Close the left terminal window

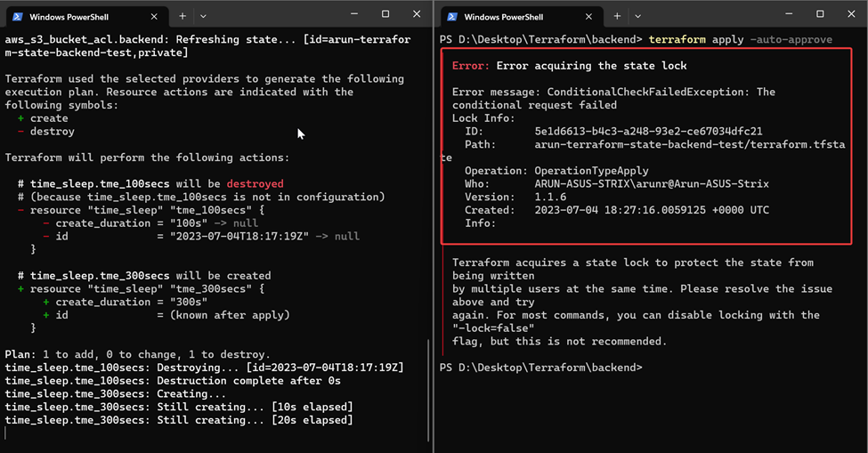[x=417, y=14]
